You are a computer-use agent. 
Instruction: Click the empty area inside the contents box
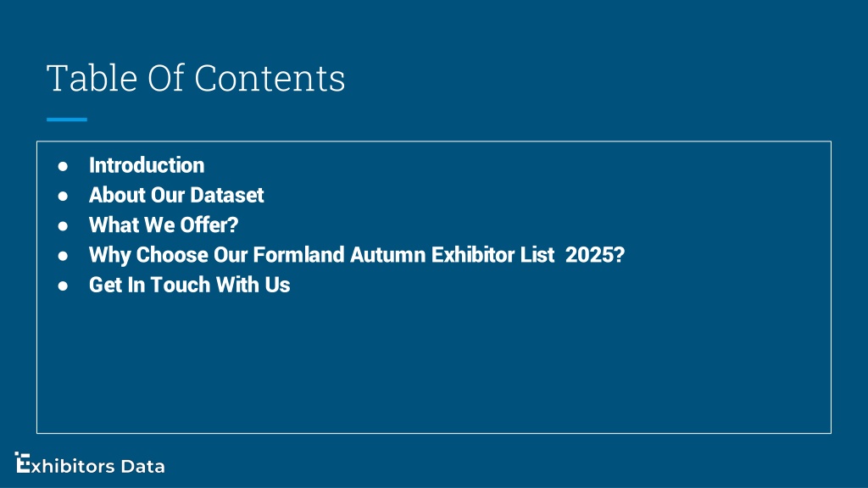pyautogui.click(x=434, y=365)
